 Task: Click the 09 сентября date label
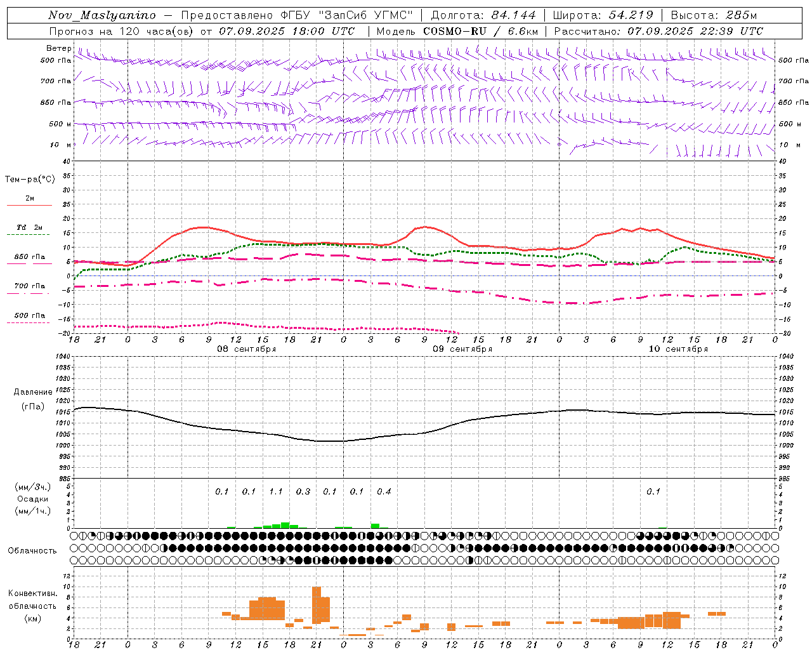[462, 349]
